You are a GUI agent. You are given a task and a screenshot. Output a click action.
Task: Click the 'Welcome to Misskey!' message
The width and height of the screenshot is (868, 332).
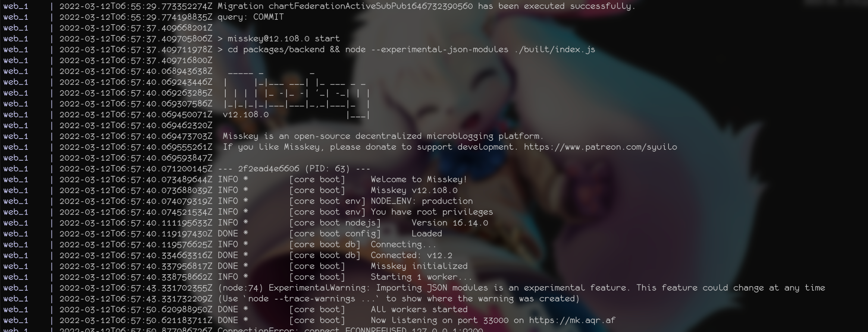419,180
